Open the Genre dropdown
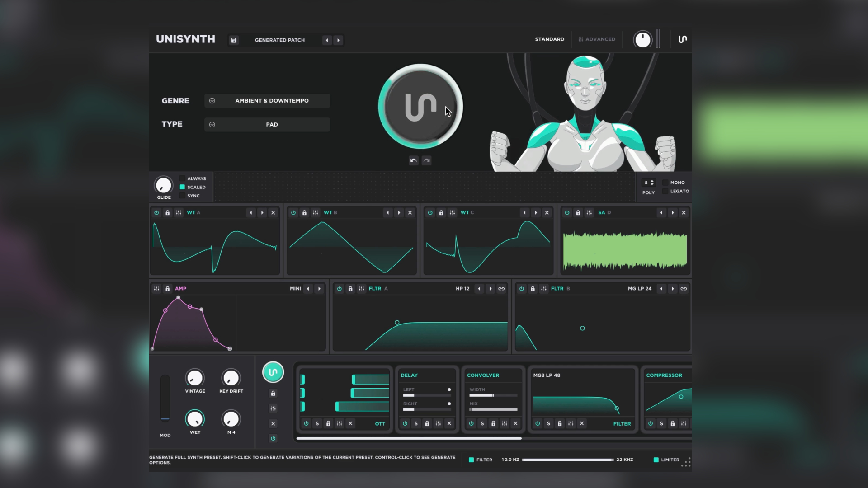The image size is (868, 488). click(267, 101)
